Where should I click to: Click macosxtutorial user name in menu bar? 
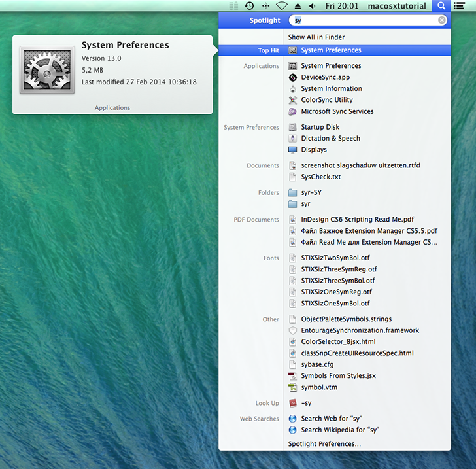pos(397,6)
